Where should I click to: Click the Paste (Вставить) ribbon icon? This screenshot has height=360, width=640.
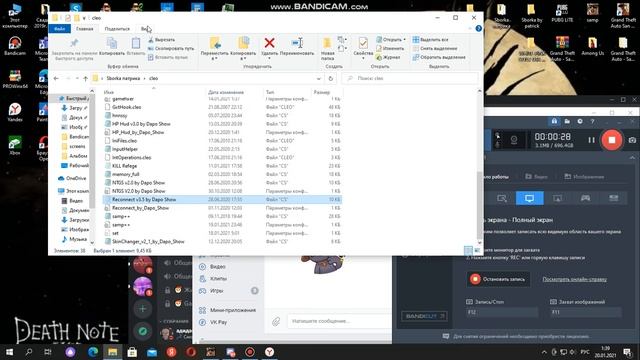click(136, 43)
